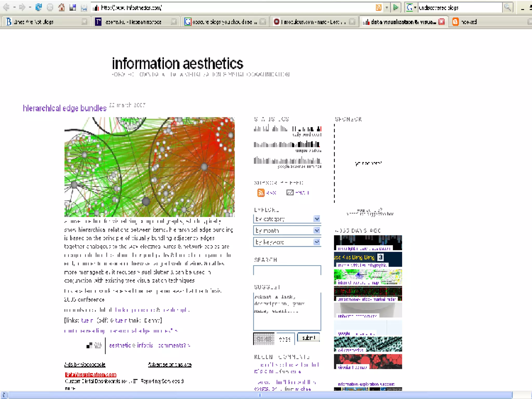Viewport: 532px width, 399px height.
Task: Open the 'by keyword' dropdown
Action: (316, 242)
